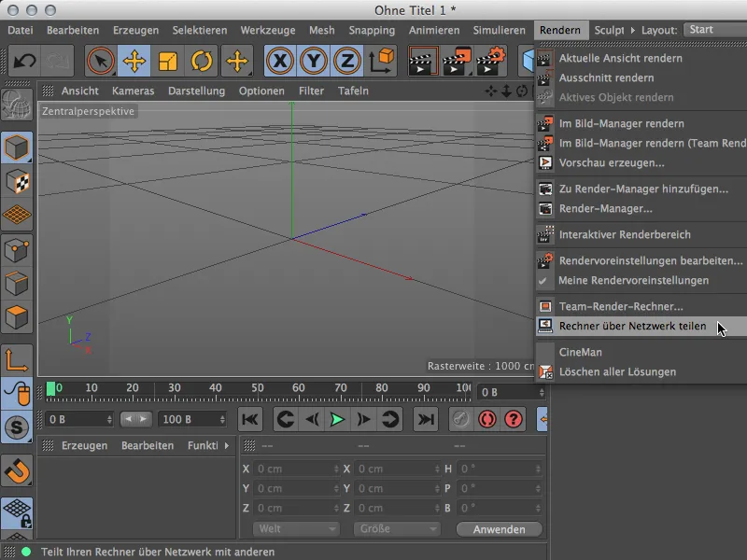
Task: Toggle X axis lock
Action: (280, 61)
